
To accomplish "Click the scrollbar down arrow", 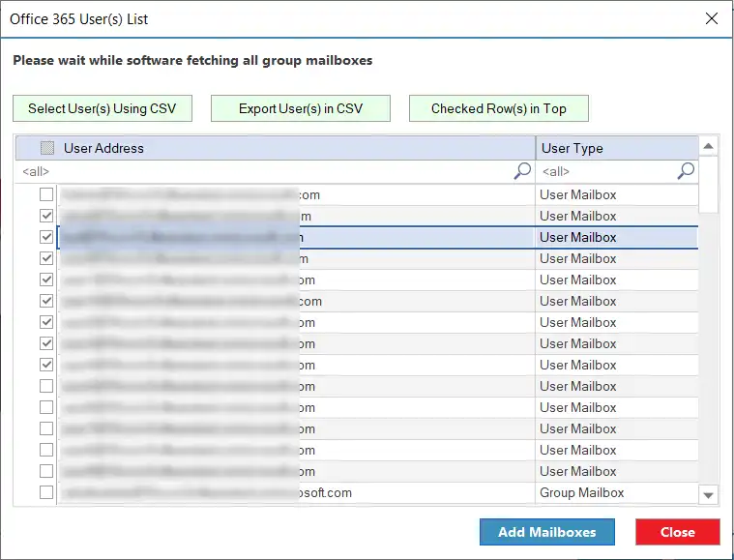I will [x=708, y=495].
